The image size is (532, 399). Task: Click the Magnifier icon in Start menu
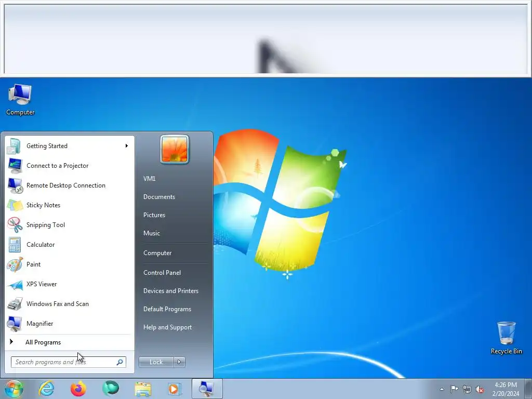[x=15, y=324]
